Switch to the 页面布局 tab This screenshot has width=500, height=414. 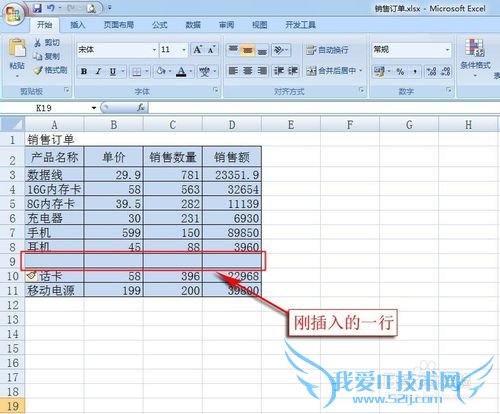click(x=119, y=25)
